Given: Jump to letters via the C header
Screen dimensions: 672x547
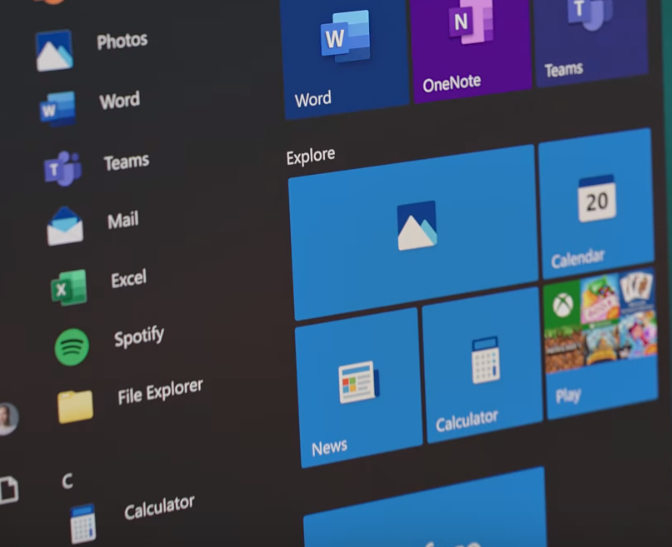Looking at the screenshot, I should click(x=67, y=481).
